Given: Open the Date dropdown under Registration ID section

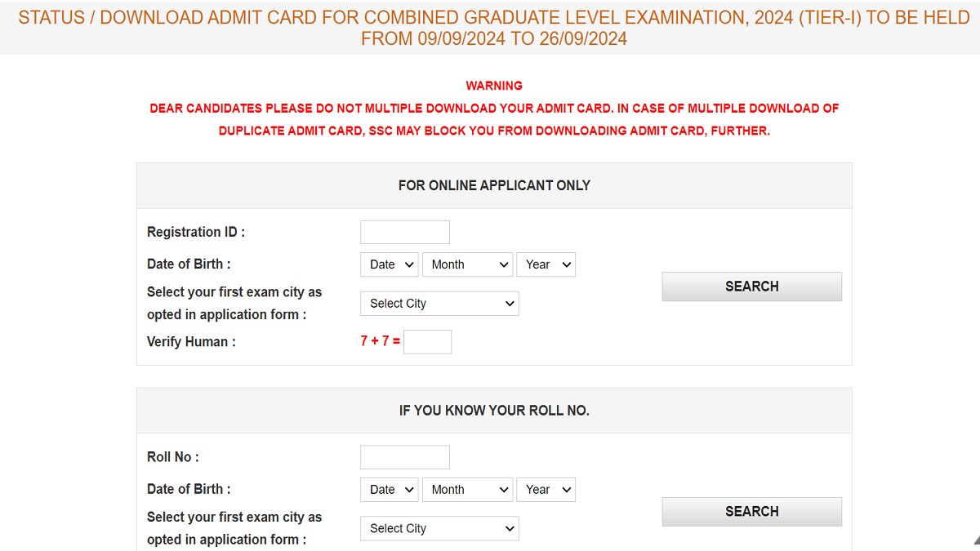Looking at the screenshot, I should (389, 264).
